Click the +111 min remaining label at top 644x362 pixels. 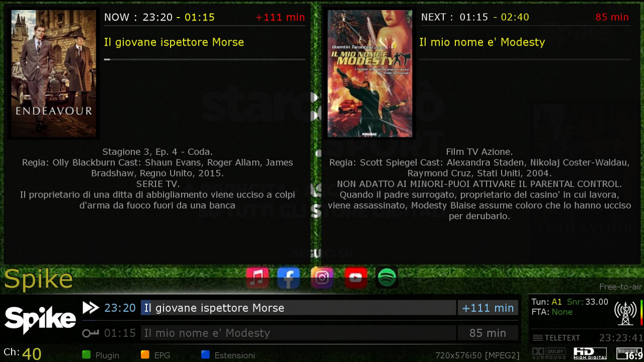pos(280,17)
